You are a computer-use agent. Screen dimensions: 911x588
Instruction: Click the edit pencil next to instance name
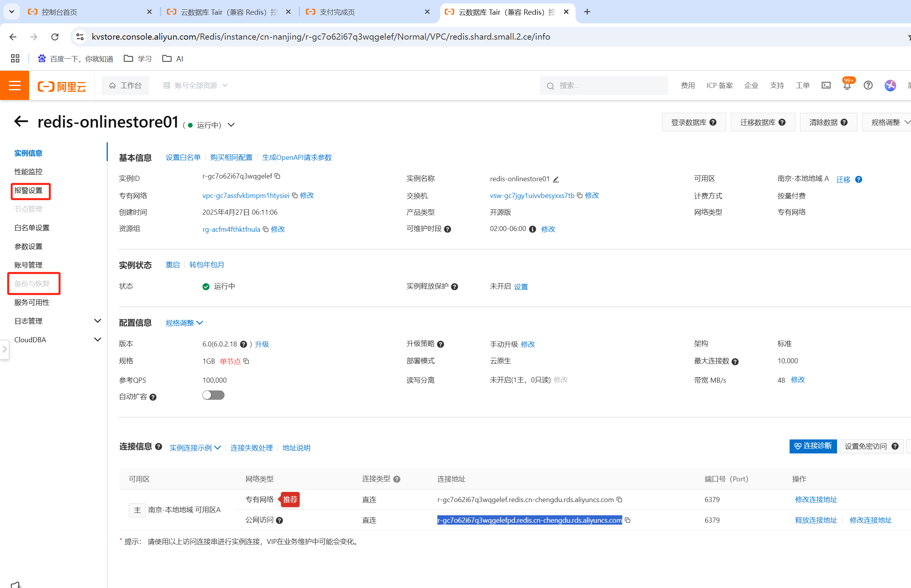556,179
